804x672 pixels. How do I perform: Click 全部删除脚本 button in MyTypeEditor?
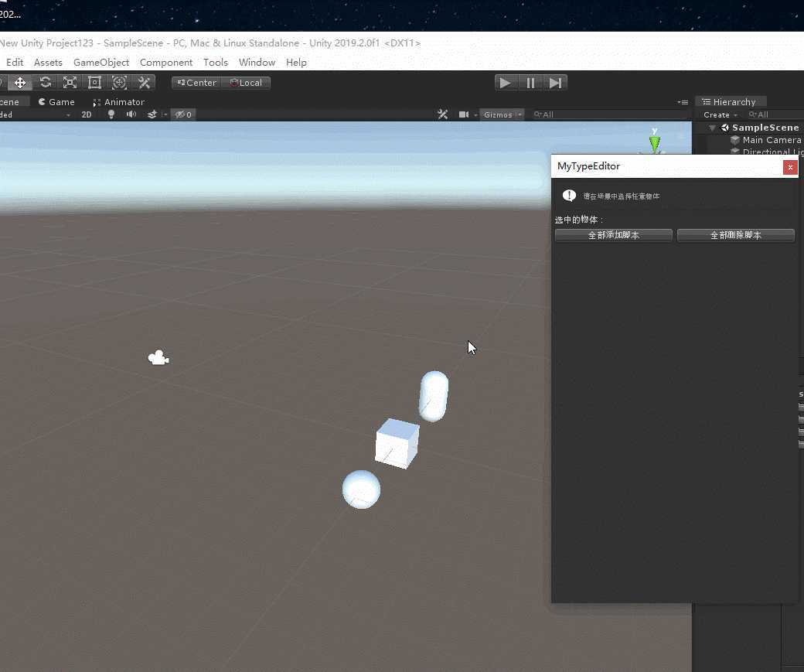[x=736, y=235]
